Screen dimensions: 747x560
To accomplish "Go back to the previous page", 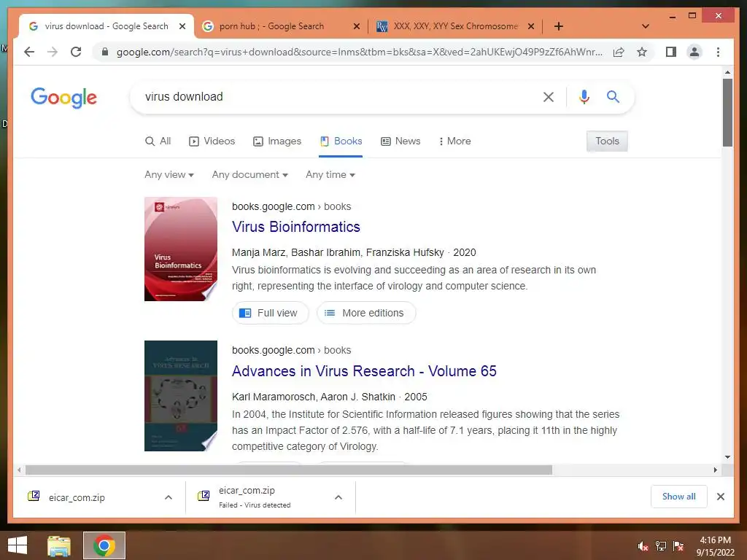I will [x=29, y=52].
